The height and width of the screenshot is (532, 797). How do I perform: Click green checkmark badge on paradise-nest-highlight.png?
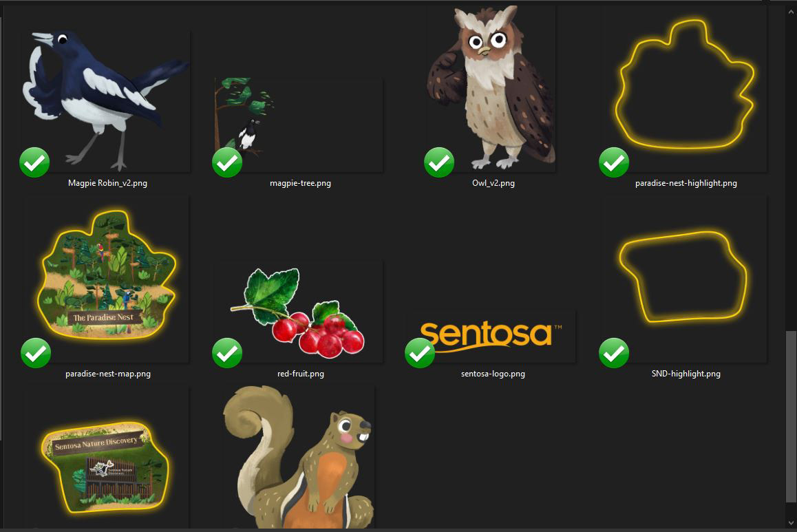(614, 162)
